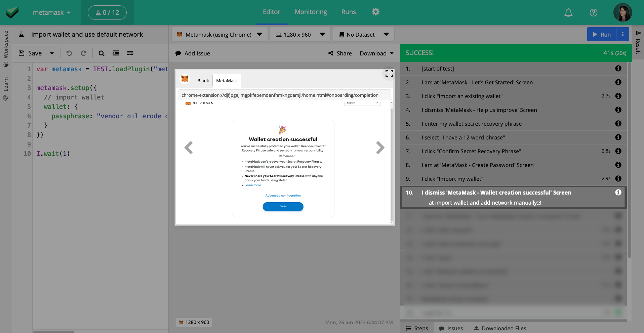This screenshot has width=644, height=333.
Task: Open the English language dropdown in screenshot
Action: point(362,103)
